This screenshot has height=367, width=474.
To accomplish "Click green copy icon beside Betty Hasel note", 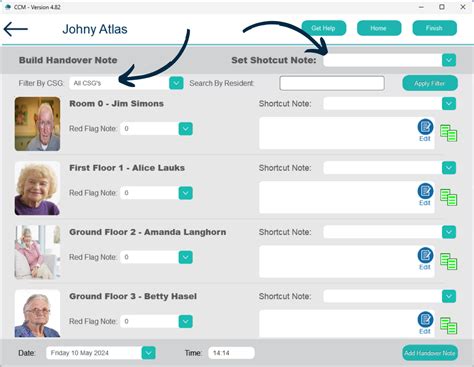I will pyautogui.click(x=448, y=326).
